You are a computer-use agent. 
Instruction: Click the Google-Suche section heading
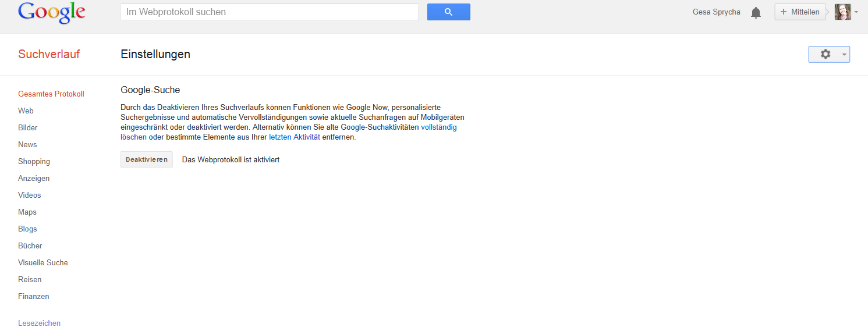coord(150,90)
